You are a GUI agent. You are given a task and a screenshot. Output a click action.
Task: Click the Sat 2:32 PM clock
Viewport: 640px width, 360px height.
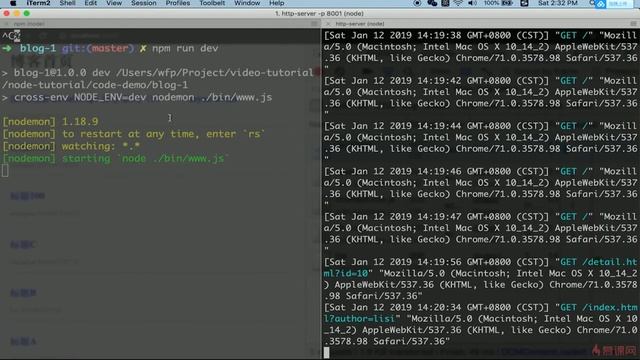[558, 3]
